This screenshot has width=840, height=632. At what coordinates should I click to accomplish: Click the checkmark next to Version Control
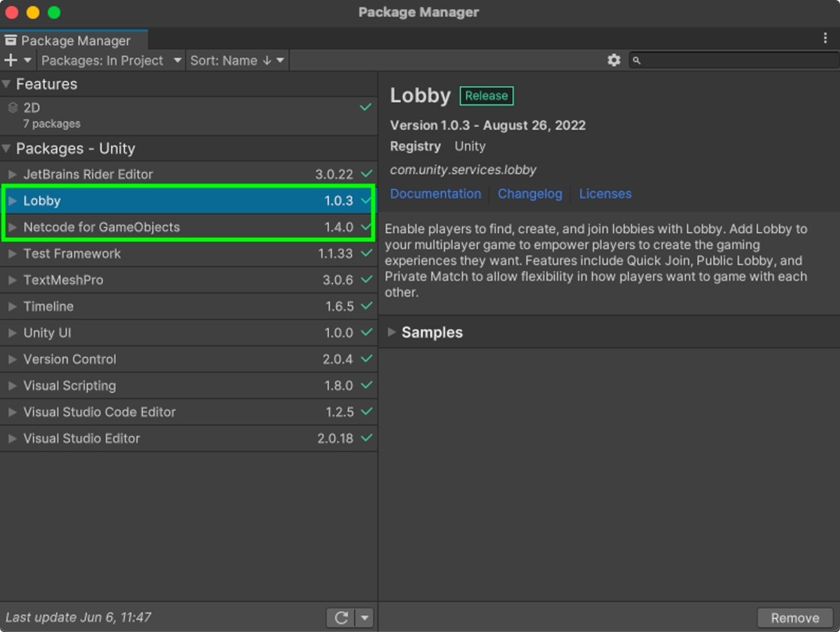[366, 359]
